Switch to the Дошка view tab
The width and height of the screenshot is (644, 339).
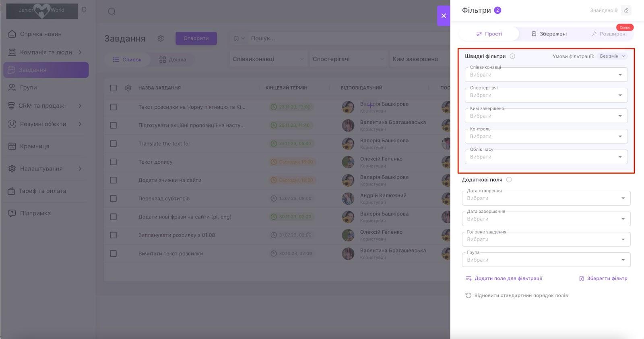[x=173, y=60]
